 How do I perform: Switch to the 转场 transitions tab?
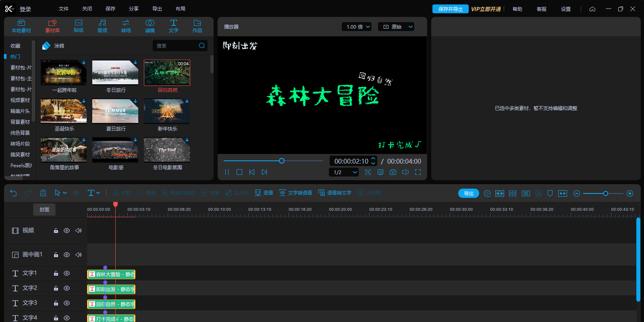pos(126,26)
